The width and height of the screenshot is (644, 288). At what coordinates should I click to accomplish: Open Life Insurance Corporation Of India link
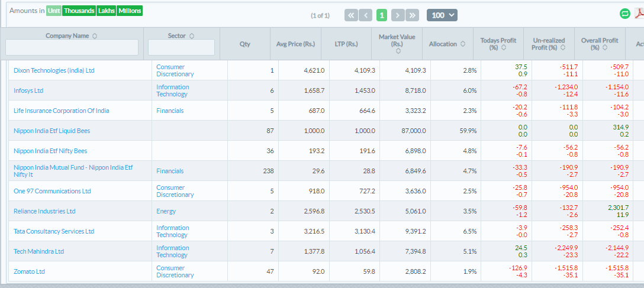coord(62,111)
